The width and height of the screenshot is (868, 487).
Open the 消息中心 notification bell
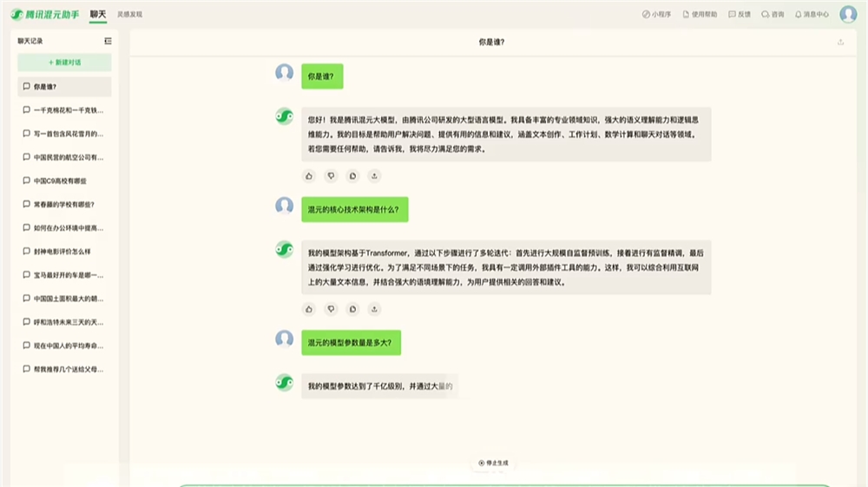coord(812,15)
